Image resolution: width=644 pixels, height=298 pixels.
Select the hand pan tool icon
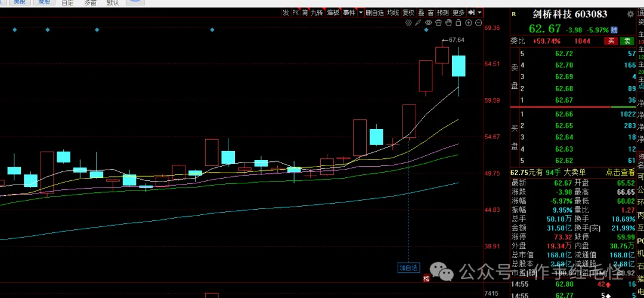pyautogui.click(x=448, y=23)
